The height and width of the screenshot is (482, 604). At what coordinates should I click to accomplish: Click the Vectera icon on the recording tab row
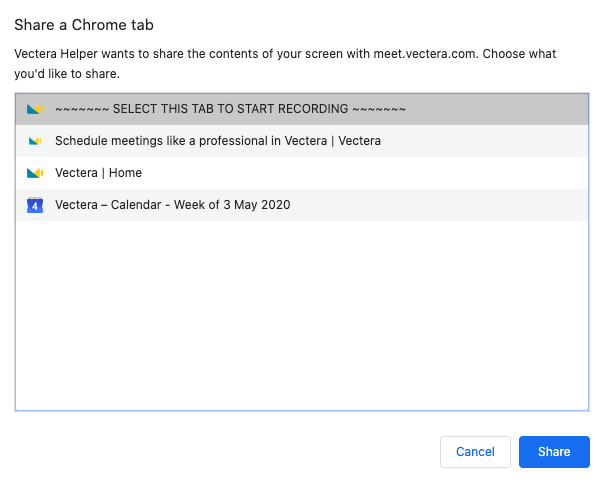tap(35, 109)
